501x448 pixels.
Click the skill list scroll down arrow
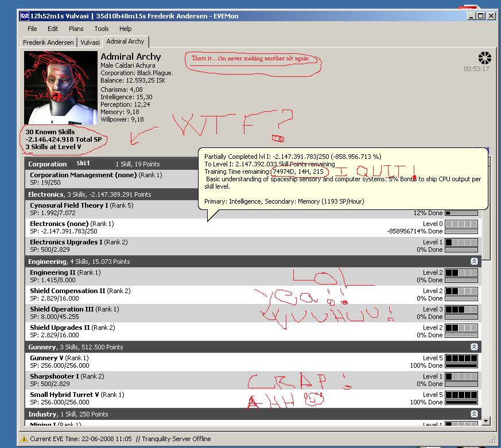pyautogui.click(x=486, y=421)
